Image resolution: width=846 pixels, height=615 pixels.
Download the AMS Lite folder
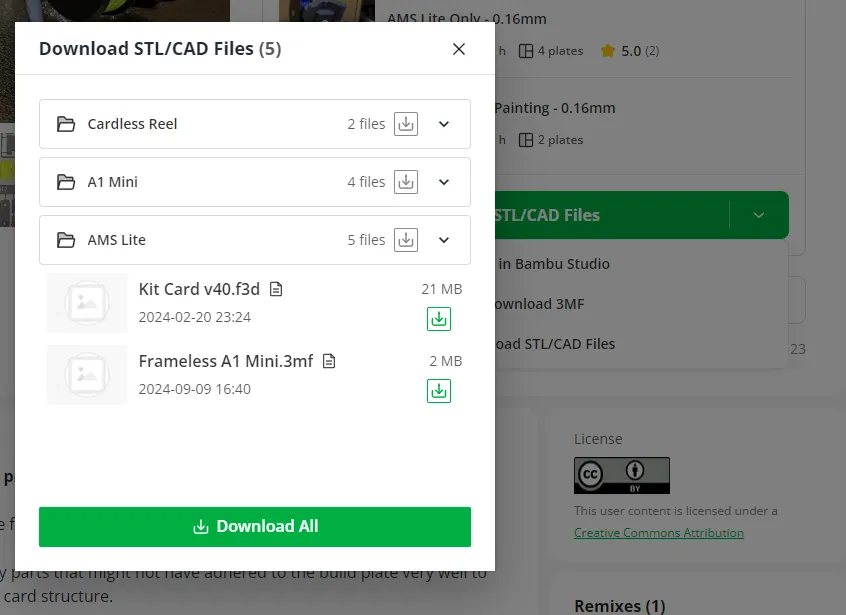point(406,240)
